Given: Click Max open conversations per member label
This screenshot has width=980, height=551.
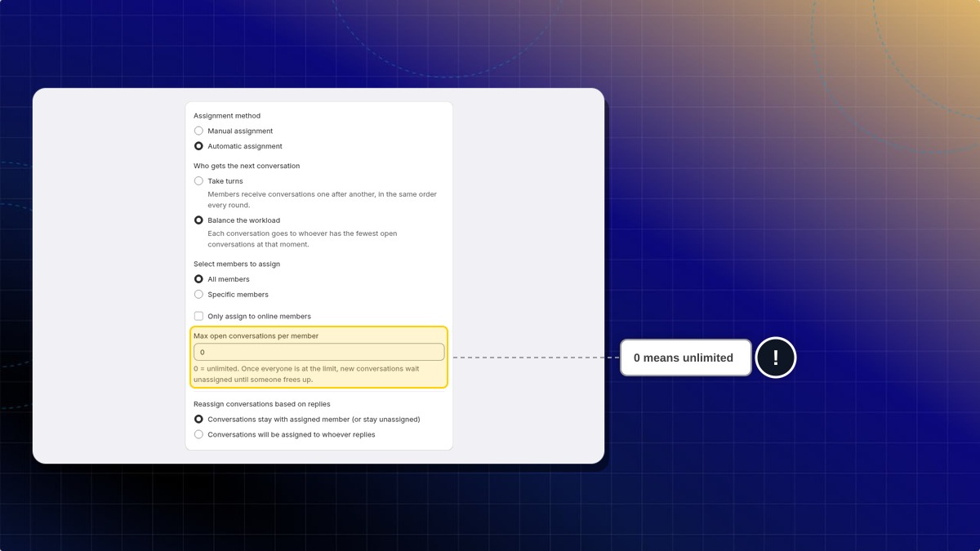Looking at the screenshot, I should pyautogui.click(x=256, y=335).
